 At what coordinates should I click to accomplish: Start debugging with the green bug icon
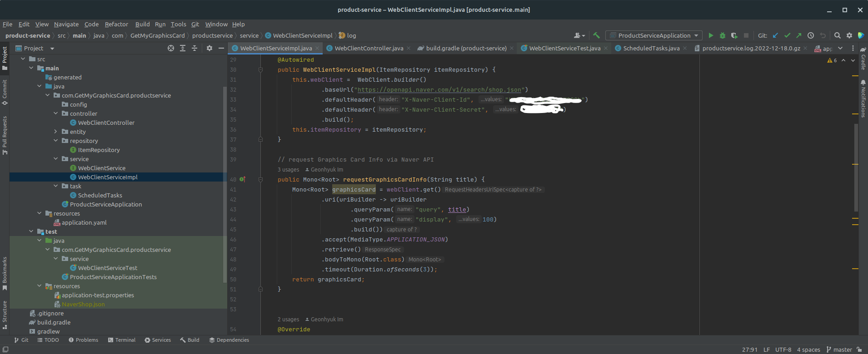tap(723, 35)
